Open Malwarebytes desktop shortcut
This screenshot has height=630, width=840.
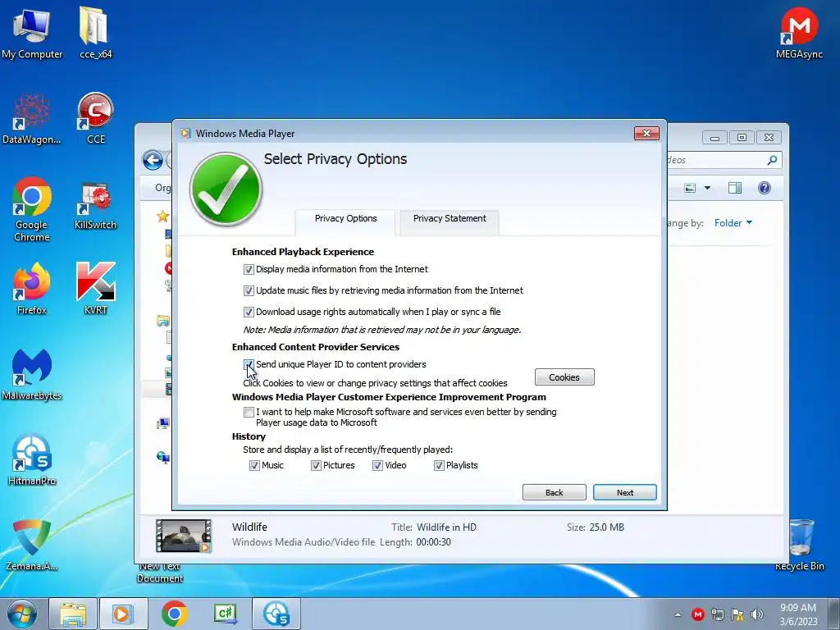tap(32, 375)
